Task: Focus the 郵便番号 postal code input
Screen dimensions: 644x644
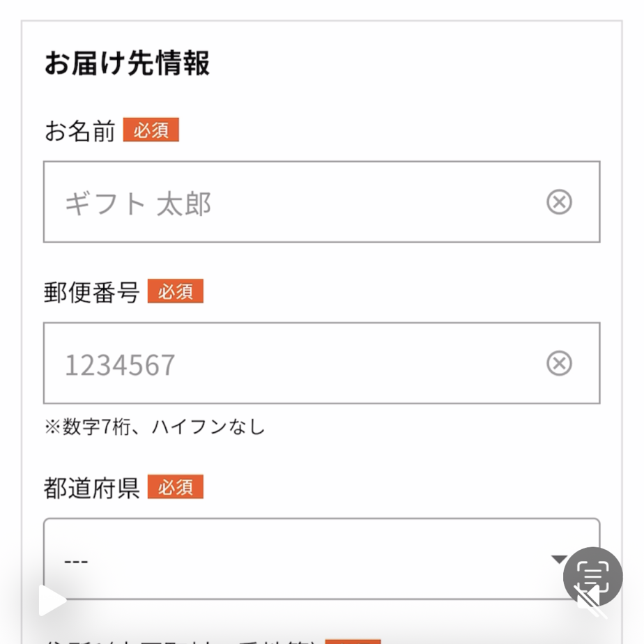Action: [293, 363]
